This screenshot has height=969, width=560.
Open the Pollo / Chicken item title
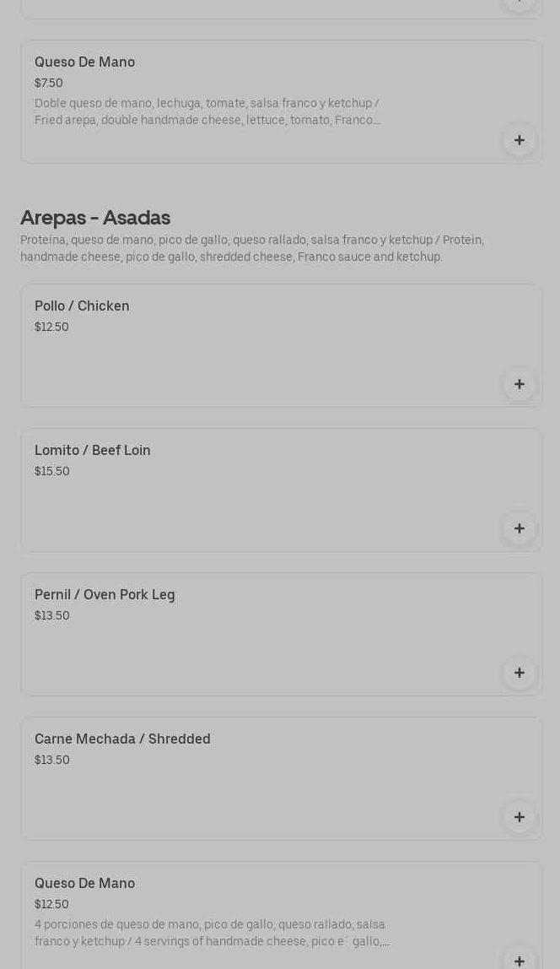[82, 306]
